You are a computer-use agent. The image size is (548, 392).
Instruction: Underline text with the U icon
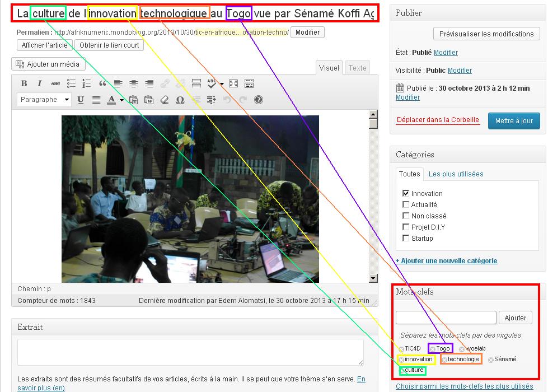(81, 100)
